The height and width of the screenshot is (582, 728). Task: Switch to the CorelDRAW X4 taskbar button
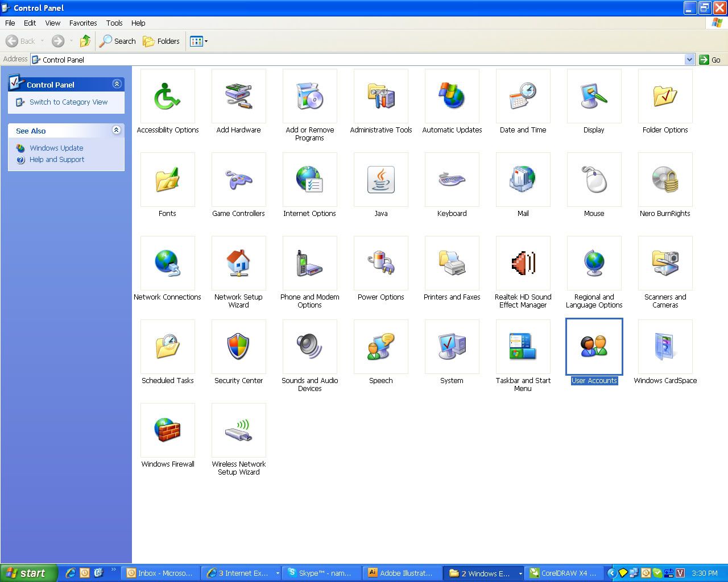coord(565,573)
